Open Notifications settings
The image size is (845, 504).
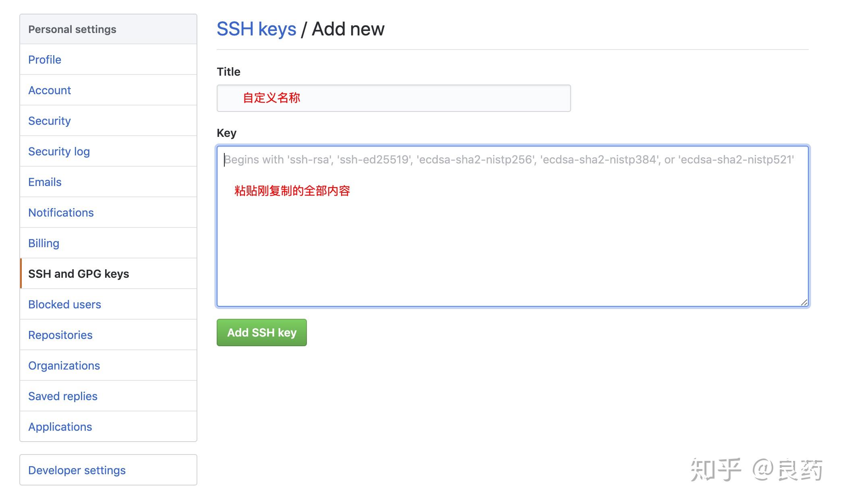61,213
